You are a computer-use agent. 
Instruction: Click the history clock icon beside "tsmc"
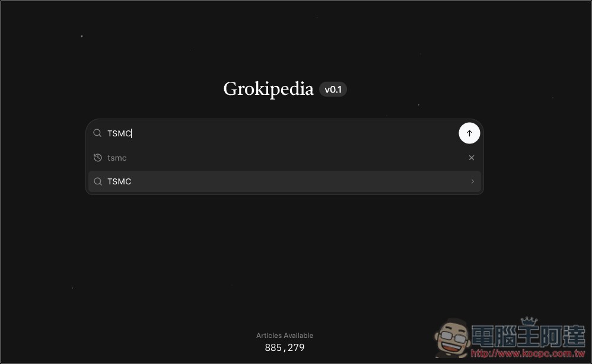point(98,158)
